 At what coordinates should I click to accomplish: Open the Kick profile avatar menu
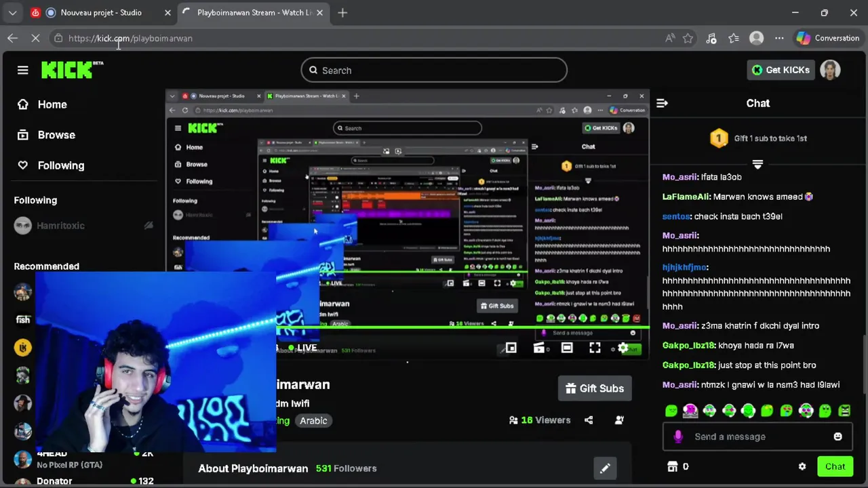click(830, 70)
